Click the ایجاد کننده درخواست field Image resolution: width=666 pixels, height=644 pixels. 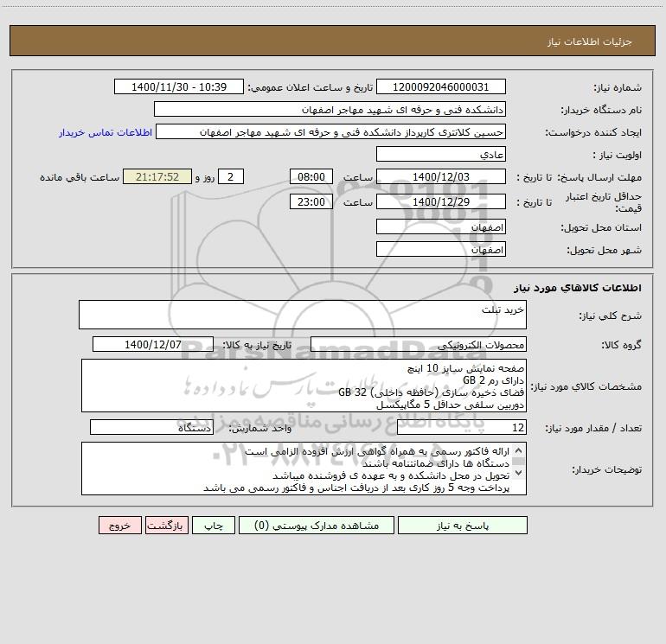coord(331,132)
